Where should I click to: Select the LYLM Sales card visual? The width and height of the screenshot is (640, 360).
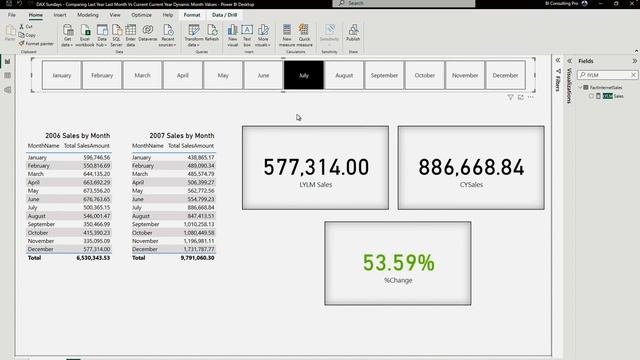pyautogui.click(x=316, y=168)
